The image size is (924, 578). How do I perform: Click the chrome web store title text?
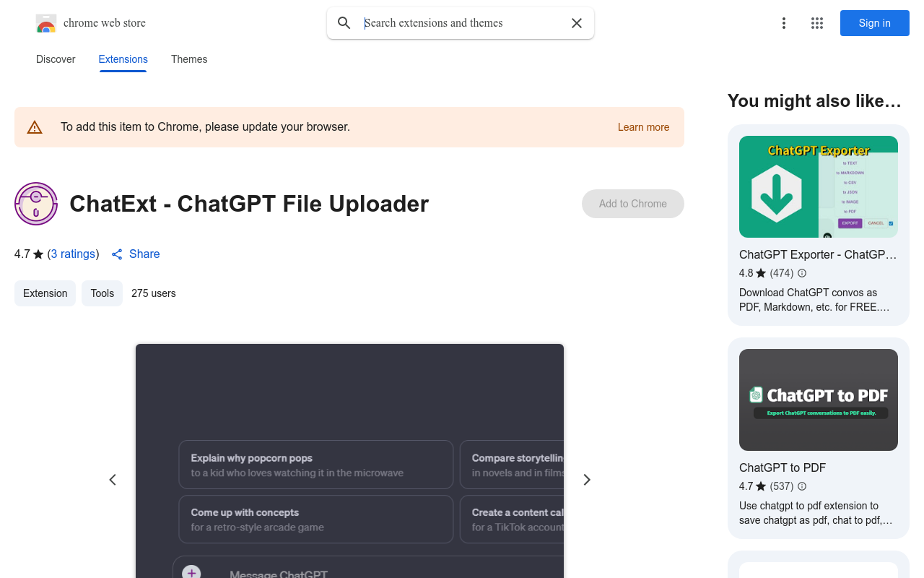click(x=105, y=23)
